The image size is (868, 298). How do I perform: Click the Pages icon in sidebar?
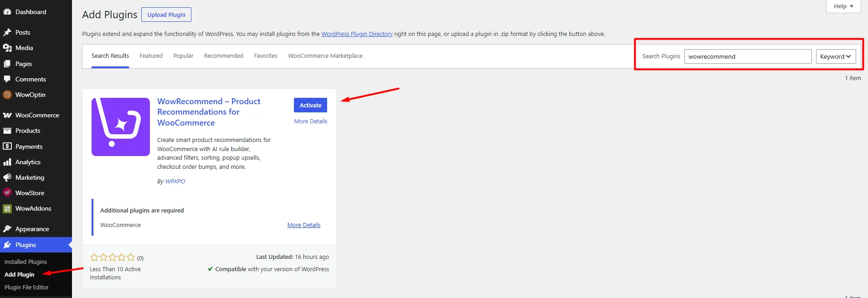(x=7, y=64)
